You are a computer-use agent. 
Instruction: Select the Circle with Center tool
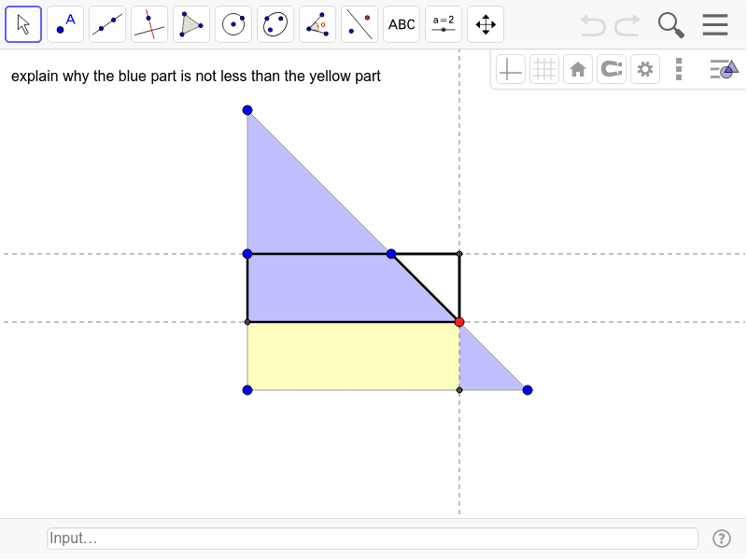(x=233, y=24)
